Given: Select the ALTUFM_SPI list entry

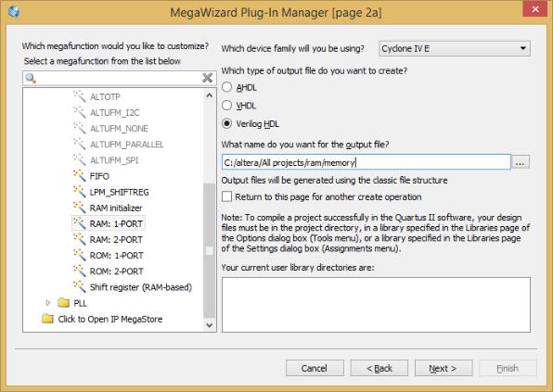Looking at the screenshot, I should [x=114, y=160].
